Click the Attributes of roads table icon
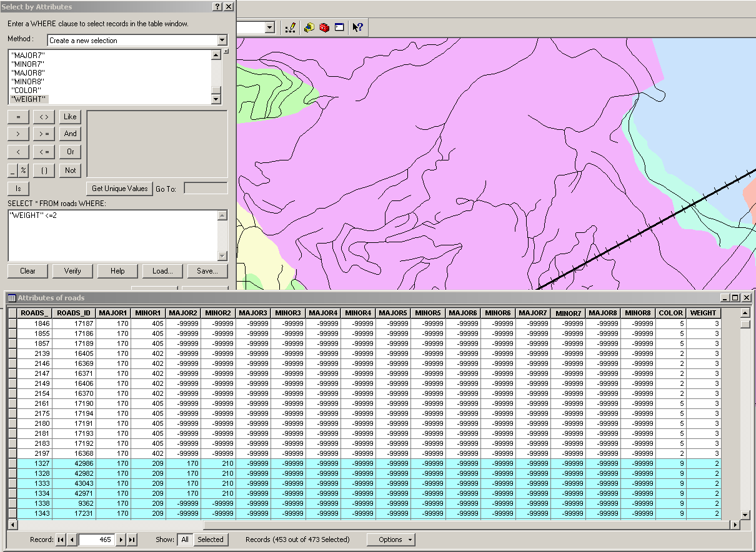Screen dimensions: 756x552 pyautogui.click(x=12, y=298)
